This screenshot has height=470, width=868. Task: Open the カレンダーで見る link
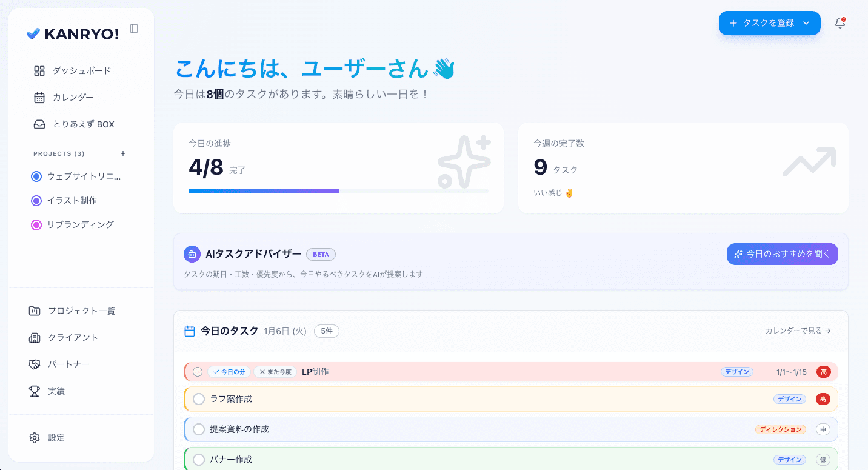click(x=798, y=331)
